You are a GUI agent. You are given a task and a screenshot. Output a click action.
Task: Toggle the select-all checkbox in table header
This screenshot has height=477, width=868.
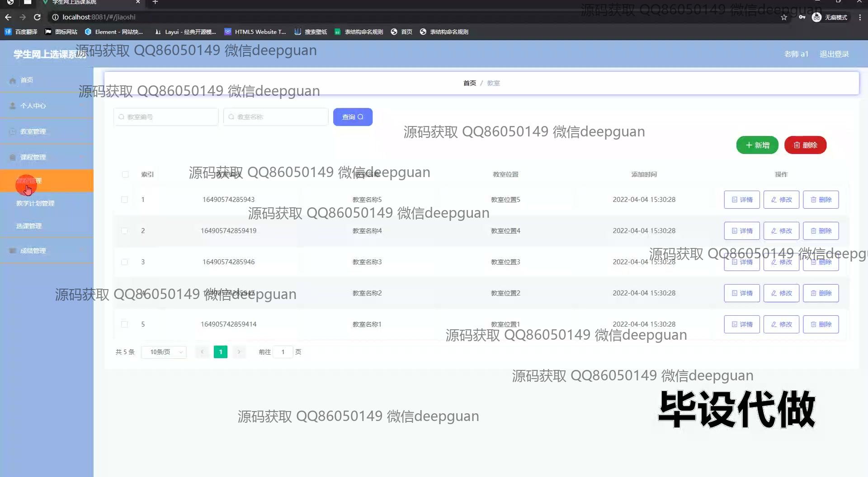[125, 174]
